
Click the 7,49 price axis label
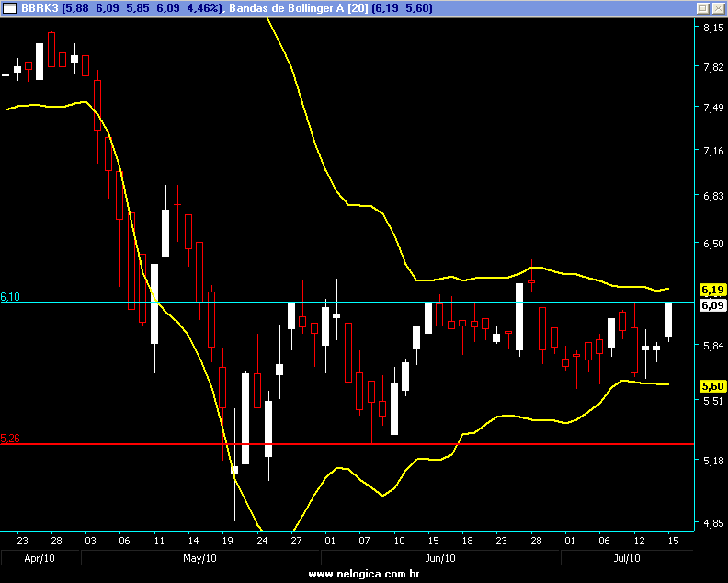tap(713, 108)
